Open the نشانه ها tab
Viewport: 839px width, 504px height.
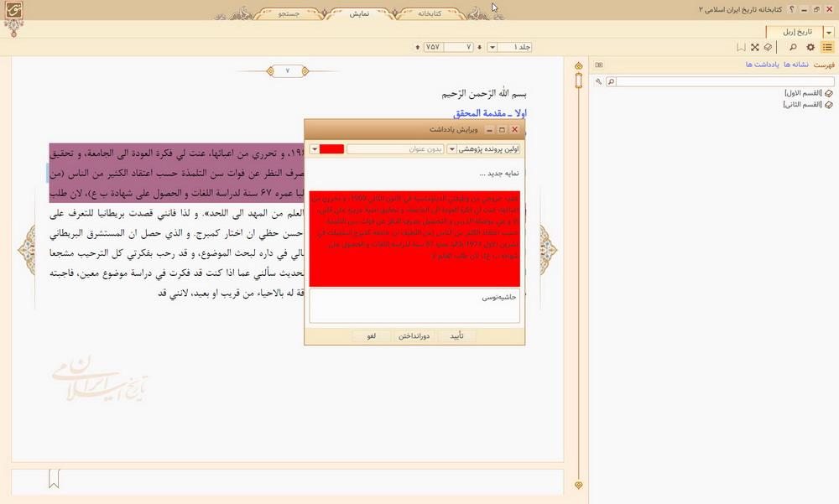tap(796, 65)
